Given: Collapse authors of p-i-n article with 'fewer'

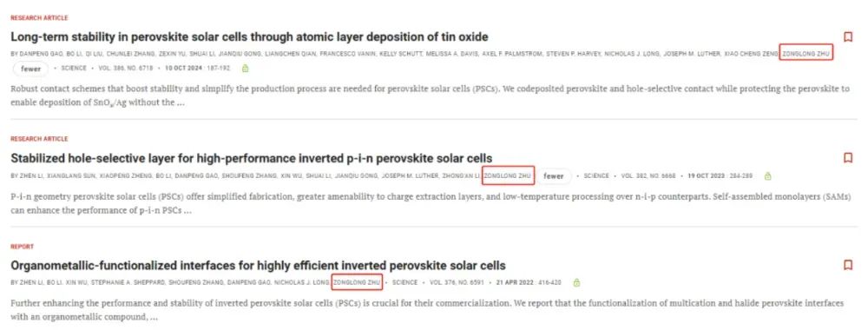Looking at the screenshot, I should click(x=554, y=176).
